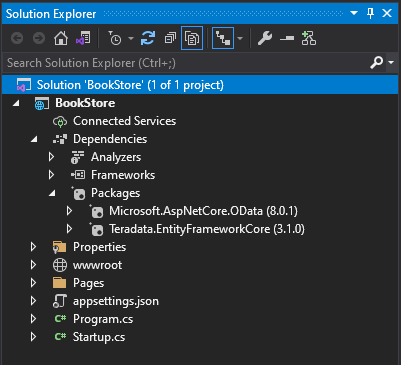The width and height of the screenshot is (401, 365).
Task: Select Teradata.EntityFrameworkCore (3.1.0)
Action: tap(207, 229)
